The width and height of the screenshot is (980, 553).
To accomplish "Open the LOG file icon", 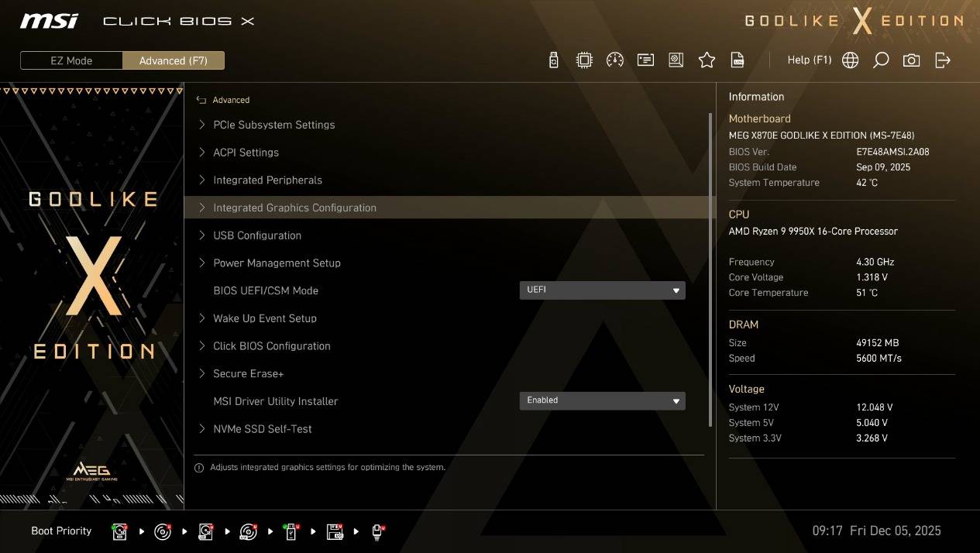I will (x=738, y=60).
